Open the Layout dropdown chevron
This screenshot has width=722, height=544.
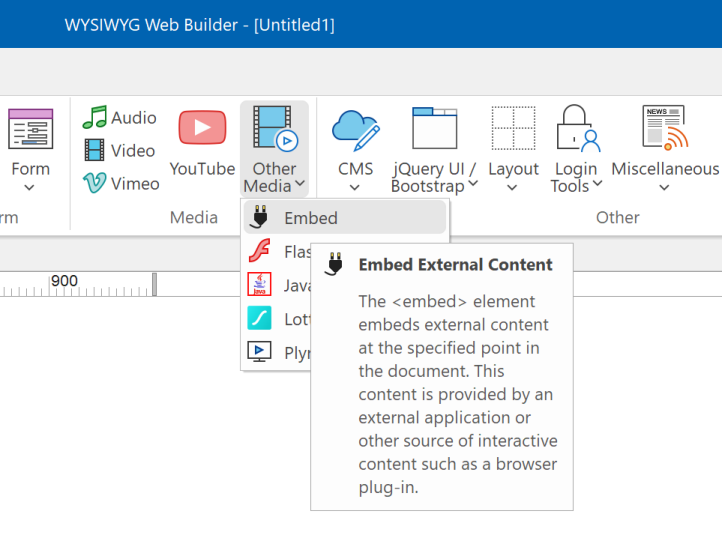pos(512,187)
